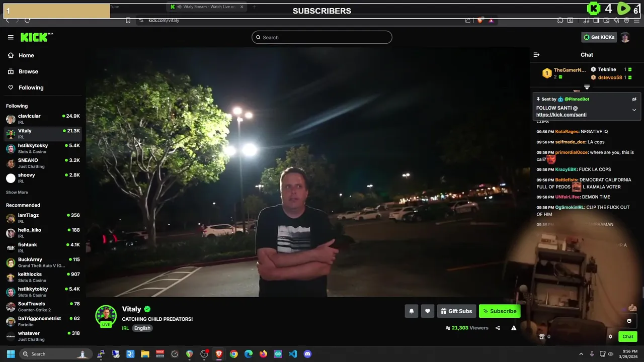Open shoovy channel in Following list
This screenshot has width=644, height=362.
pyautogui.click(x=43, y=178)
